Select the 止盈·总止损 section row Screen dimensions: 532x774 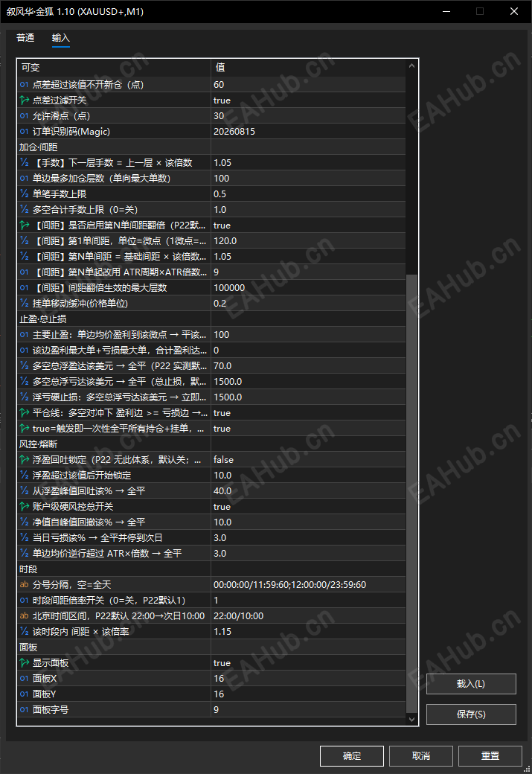pos(211,319)
